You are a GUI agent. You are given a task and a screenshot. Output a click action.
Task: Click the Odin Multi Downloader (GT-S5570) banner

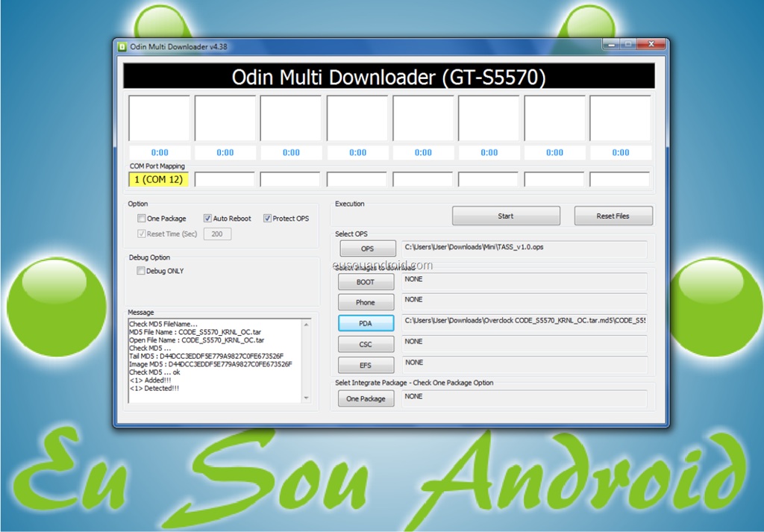point(389,76)
